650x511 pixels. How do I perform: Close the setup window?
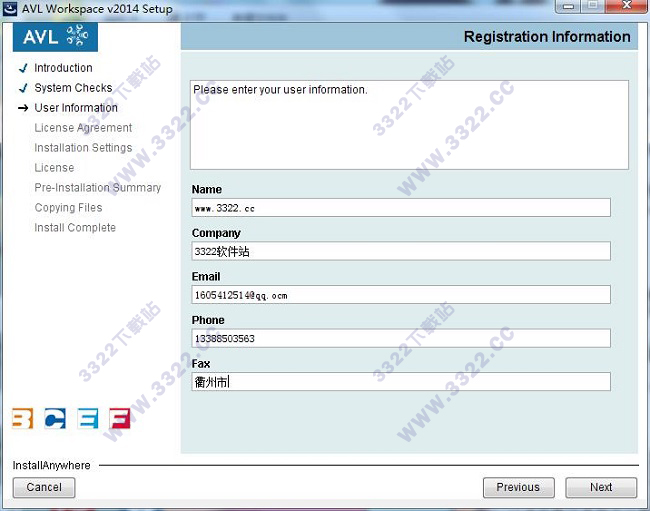(627, 6)
